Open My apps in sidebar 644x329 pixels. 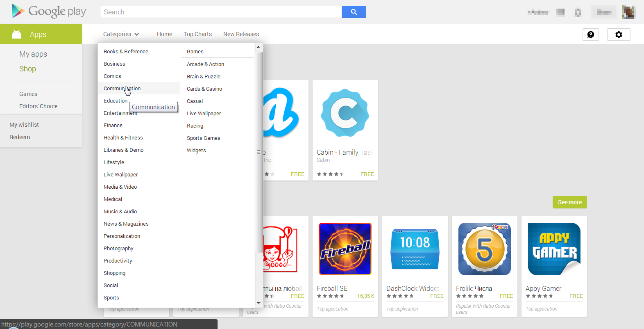click(33, 54)
